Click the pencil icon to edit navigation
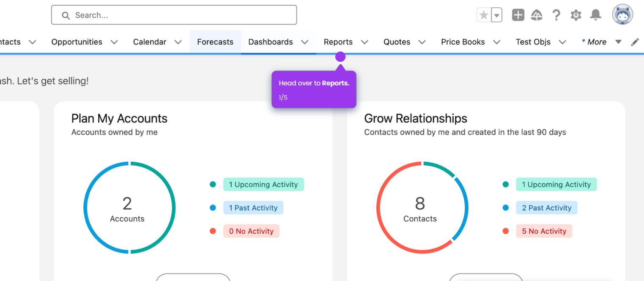 [635, 42]
